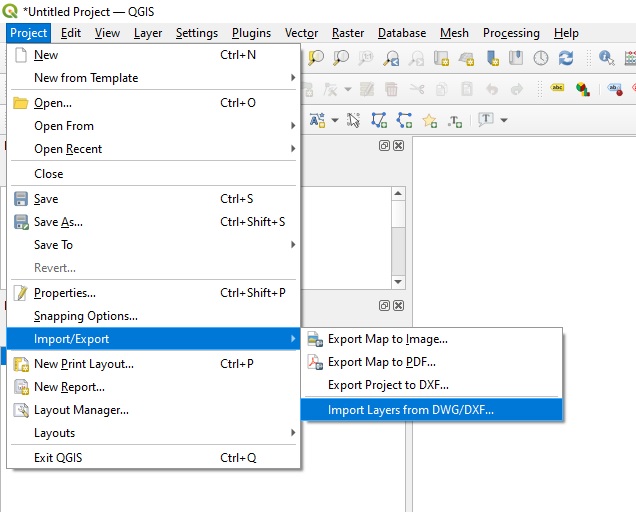Close the upper docked panel
The height and width of the screenshot is (512, 636).
398,146
